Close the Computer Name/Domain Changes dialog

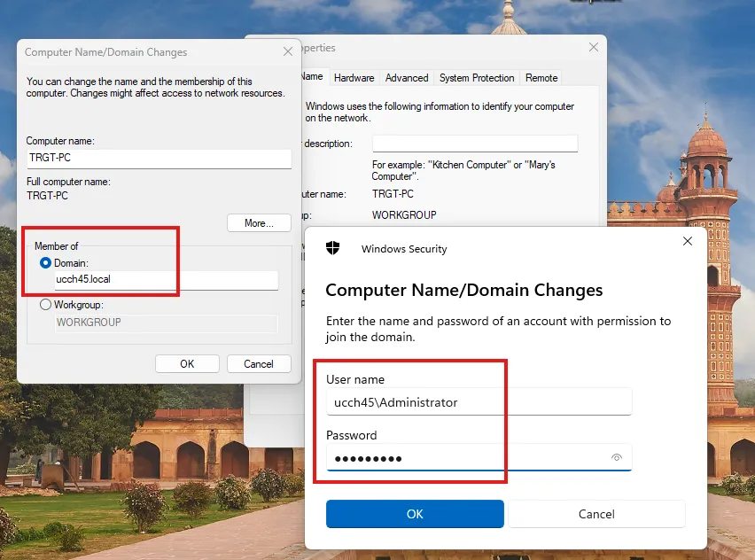(x=287, y=52)
